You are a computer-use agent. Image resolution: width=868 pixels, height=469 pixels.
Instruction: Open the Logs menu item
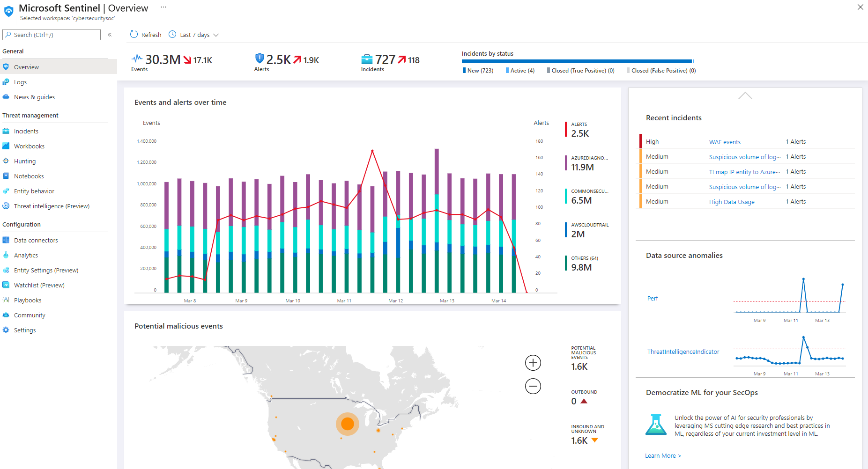coord(59,82)
